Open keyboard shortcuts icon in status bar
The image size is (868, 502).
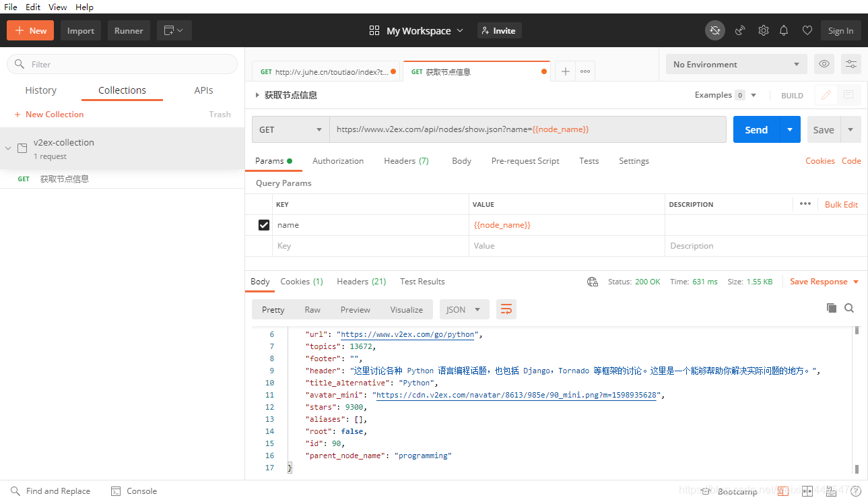(x=832, y=491)
